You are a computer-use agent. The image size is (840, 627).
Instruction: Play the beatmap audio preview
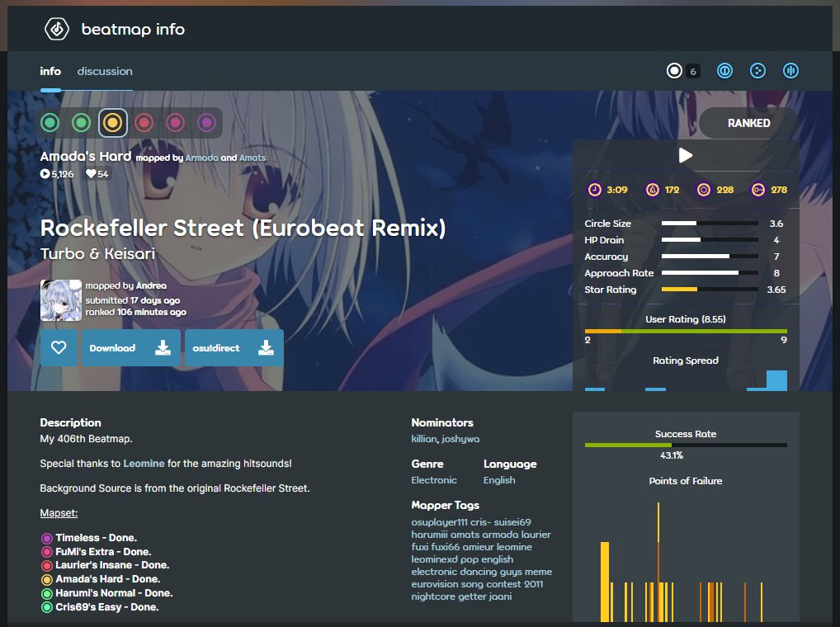tap(685, 155)
